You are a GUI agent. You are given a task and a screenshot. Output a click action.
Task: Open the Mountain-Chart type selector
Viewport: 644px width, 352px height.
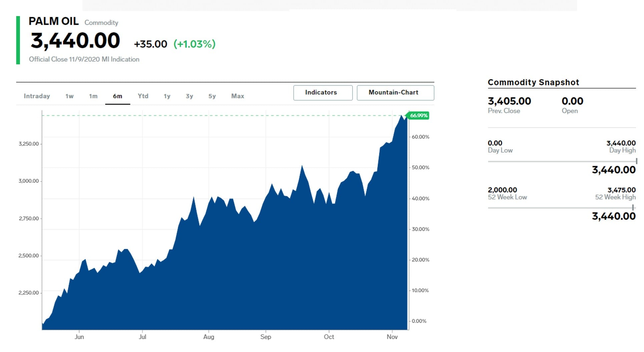(x=395, y=93)
